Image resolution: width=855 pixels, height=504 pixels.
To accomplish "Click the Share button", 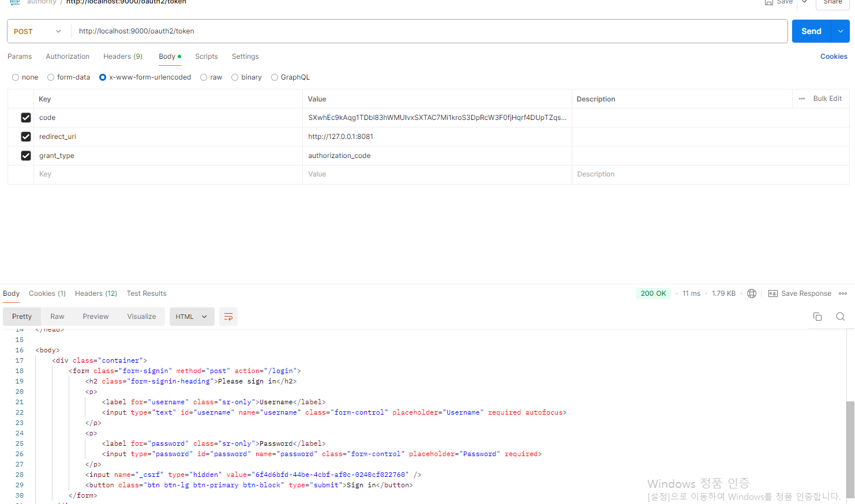I will (832, 3).
